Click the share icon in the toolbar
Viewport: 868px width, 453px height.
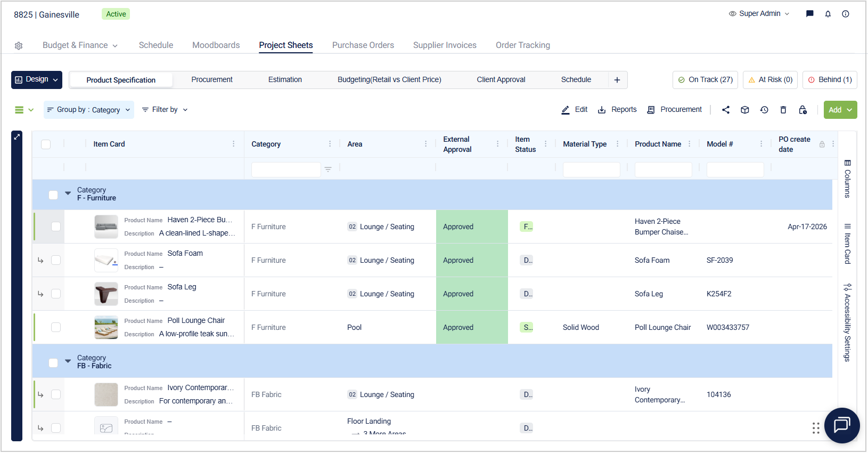(x=726, y=110)
